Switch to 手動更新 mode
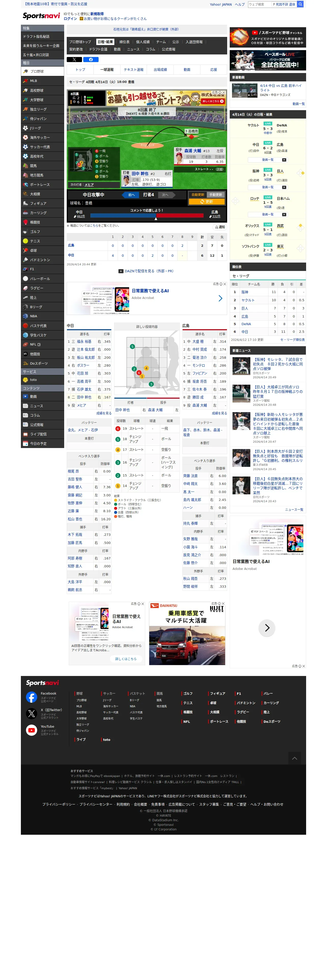This screenshot has height=980, width=327. tap(215, 195)
